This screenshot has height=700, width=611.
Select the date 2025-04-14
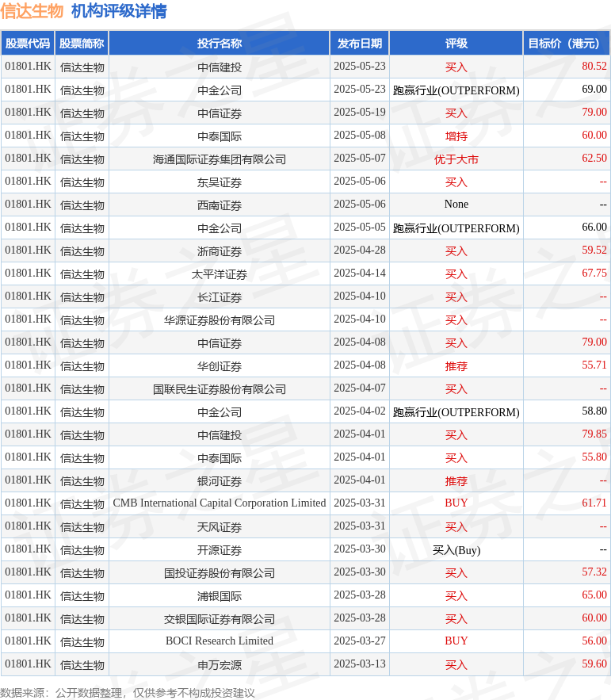pos(359,273)
